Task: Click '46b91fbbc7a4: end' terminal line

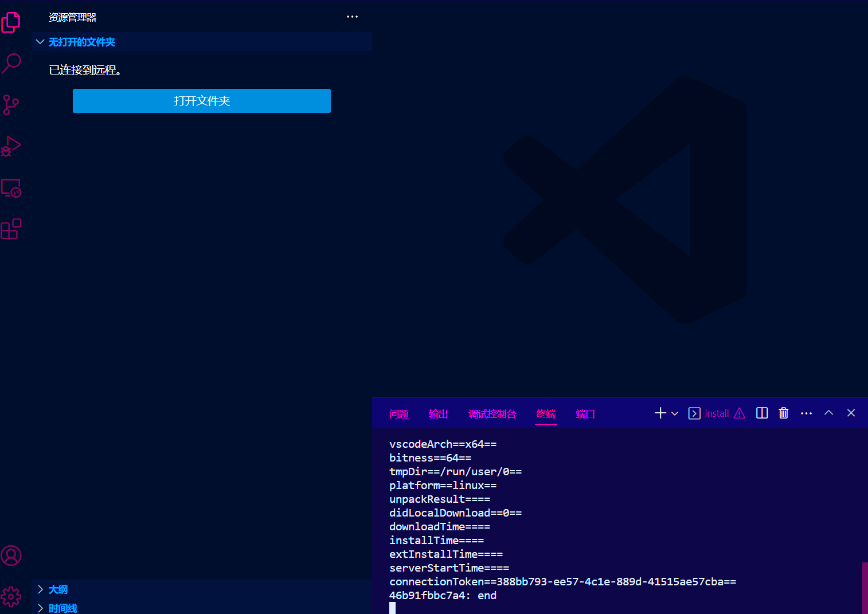Action: pos(443,596)
